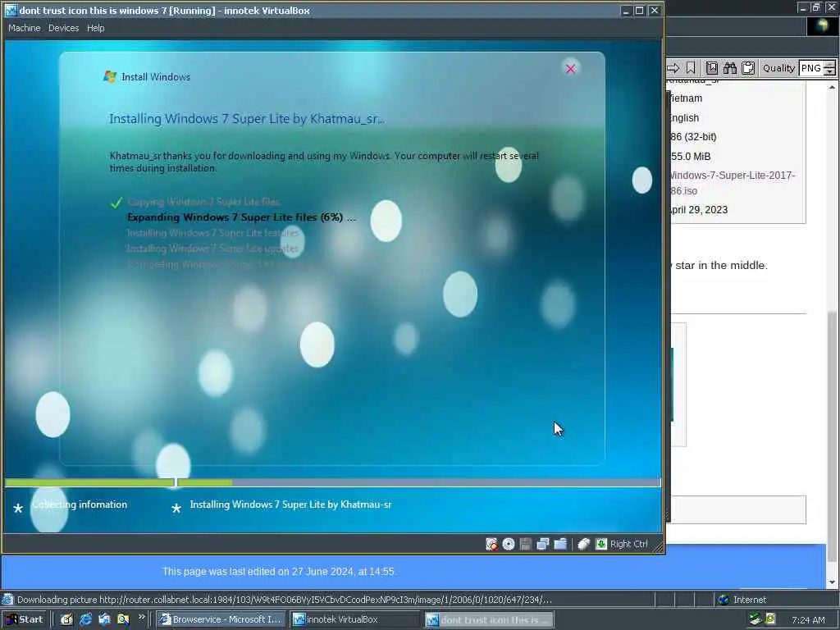Screen dimensions: 840x630
Task: Click 'Collecting infomation' step label
Action: (80, 504)
